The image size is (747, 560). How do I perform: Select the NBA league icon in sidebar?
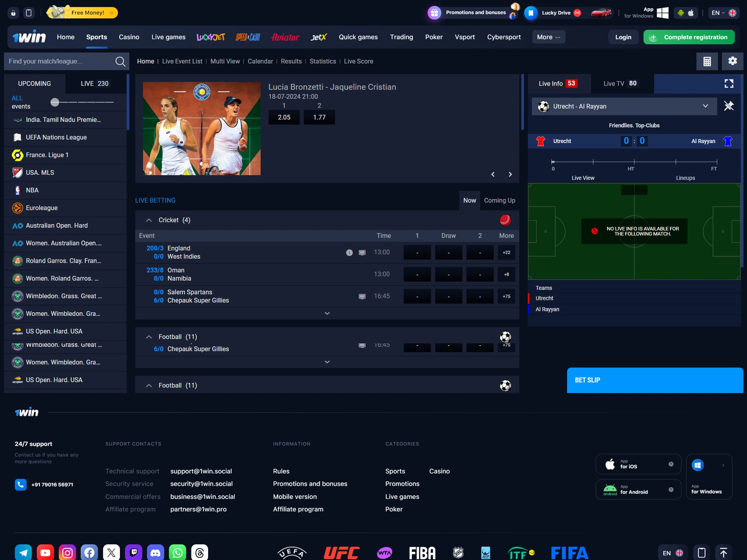pos(17,190)
